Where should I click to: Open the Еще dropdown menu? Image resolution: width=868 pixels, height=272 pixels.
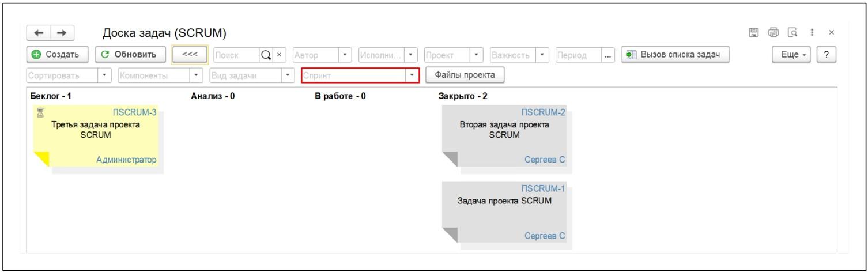(792, 54)
